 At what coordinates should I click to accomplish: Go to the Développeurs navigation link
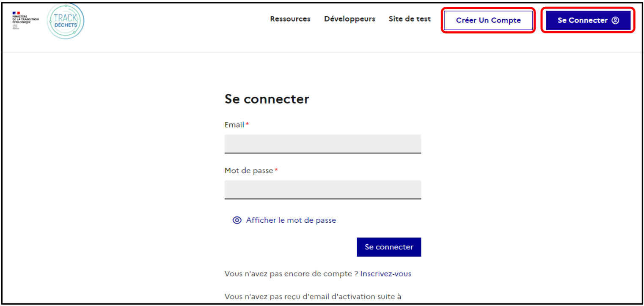[350, 19]
